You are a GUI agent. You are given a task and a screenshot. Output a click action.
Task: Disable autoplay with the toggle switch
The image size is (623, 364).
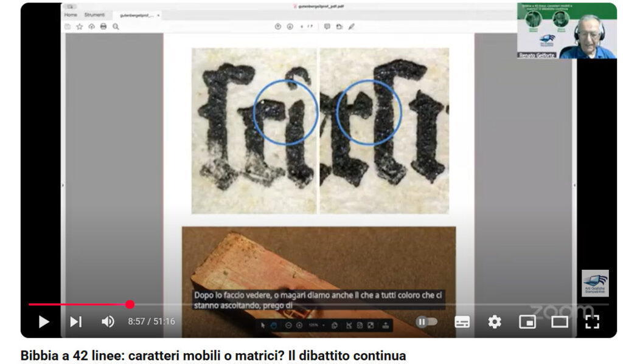(x=428, y=322)
